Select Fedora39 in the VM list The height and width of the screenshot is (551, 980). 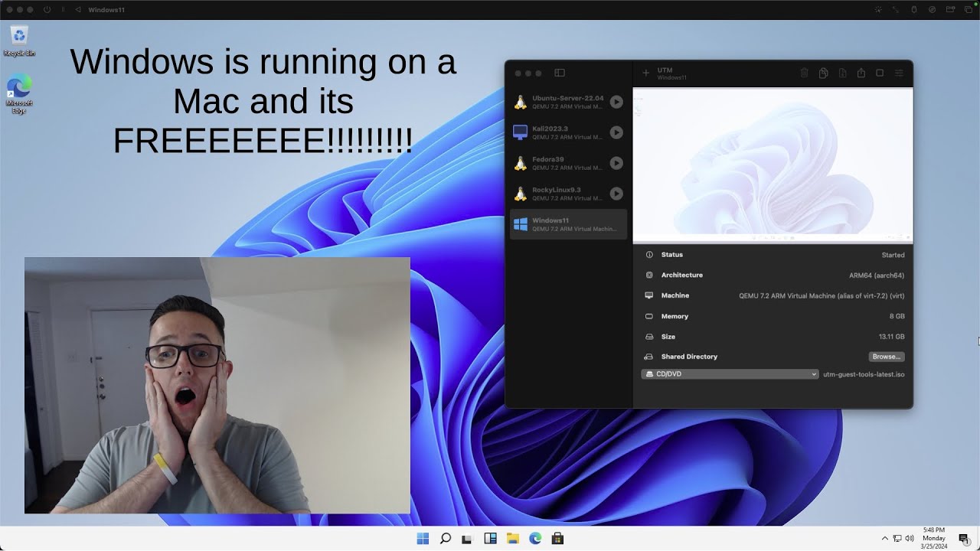tap(568, 163)
